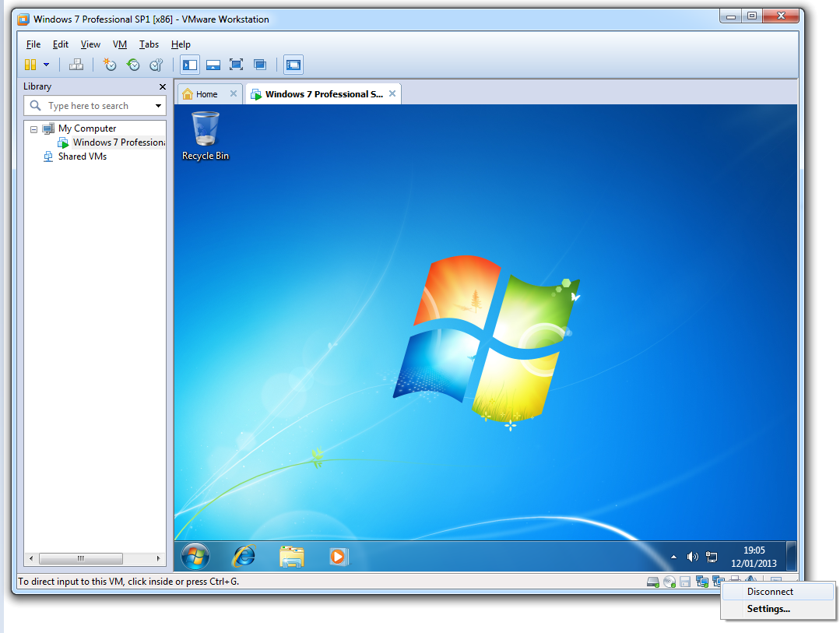Take a snapshot of the VM
Screen dimensions: 840x633
110,65
